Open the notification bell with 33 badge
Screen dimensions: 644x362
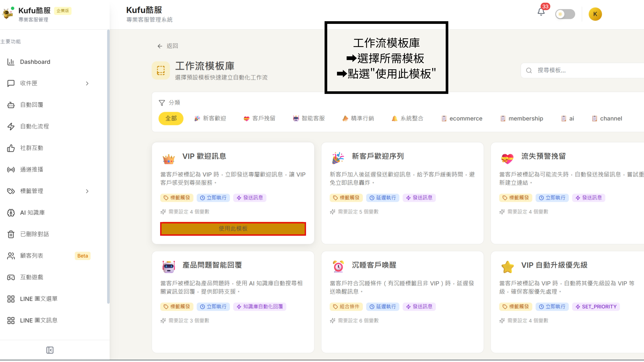click(541, 12)
